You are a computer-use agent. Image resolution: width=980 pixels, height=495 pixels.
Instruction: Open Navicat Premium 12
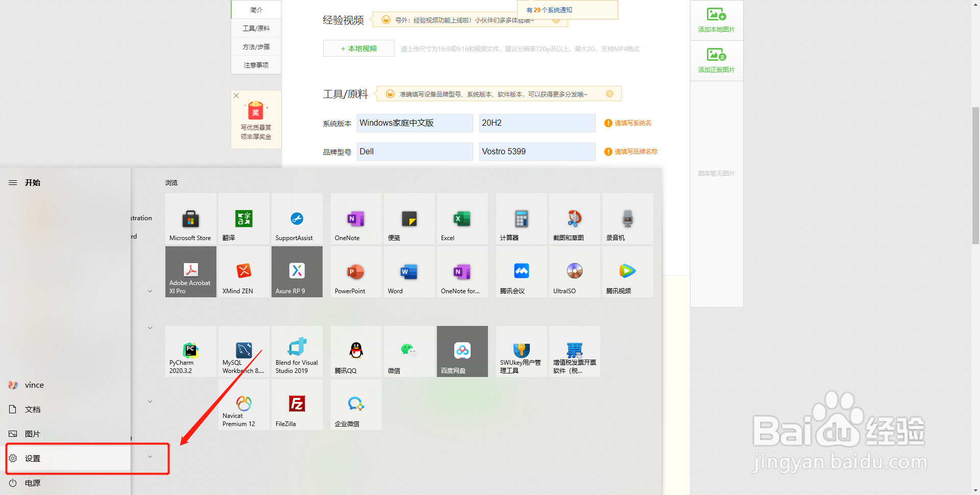243,404
